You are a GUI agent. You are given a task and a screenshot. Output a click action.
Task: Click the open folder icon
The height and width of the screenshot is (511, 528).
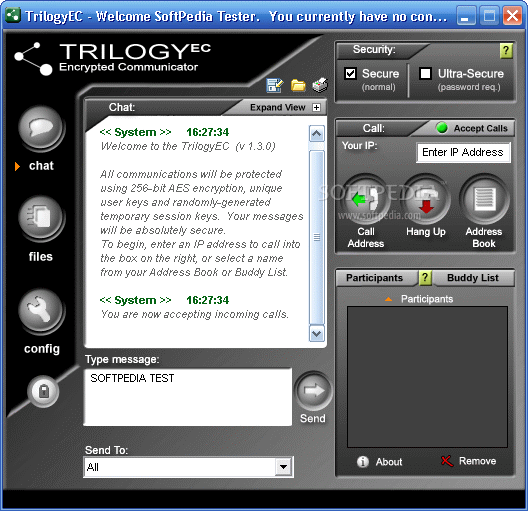tap(298, 85)
